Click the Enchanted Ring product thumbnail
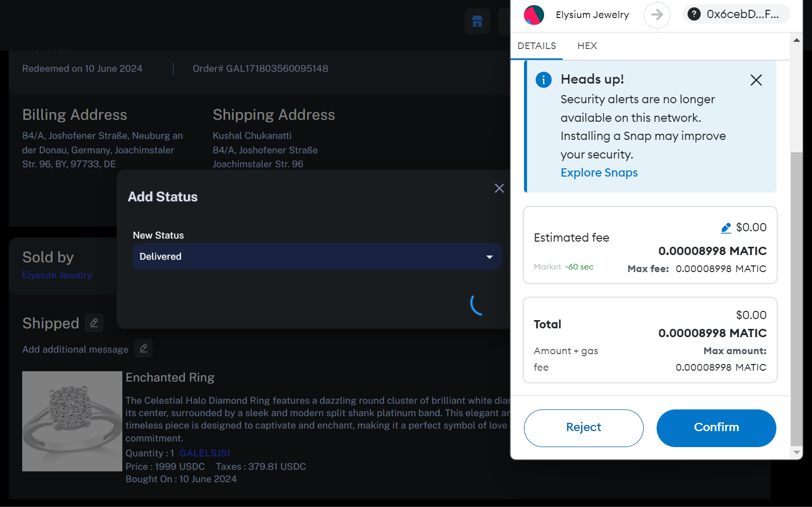This screenshot has width=812, height=507. [72, 421]
